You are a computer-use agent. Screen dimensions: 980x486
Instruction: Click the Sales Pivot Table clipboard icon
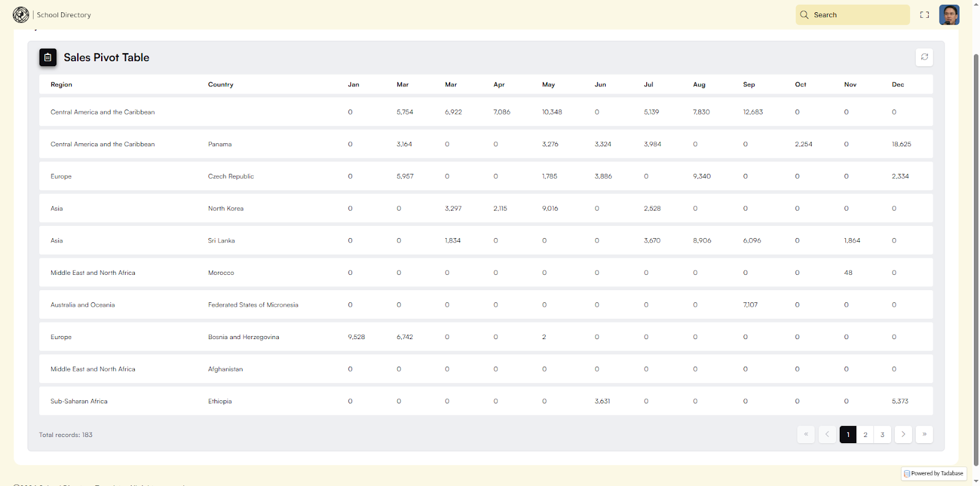coord(48,58)
